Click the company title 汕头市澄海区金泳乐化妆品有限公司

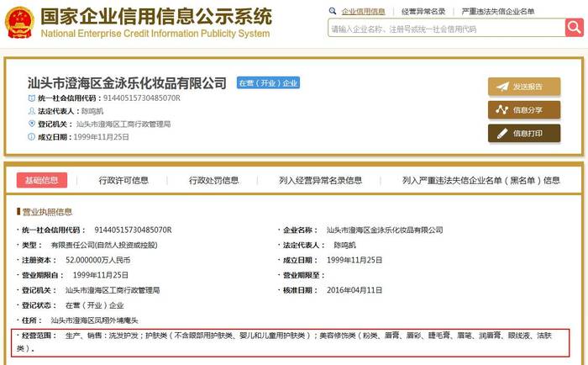(x=127, y=83)
